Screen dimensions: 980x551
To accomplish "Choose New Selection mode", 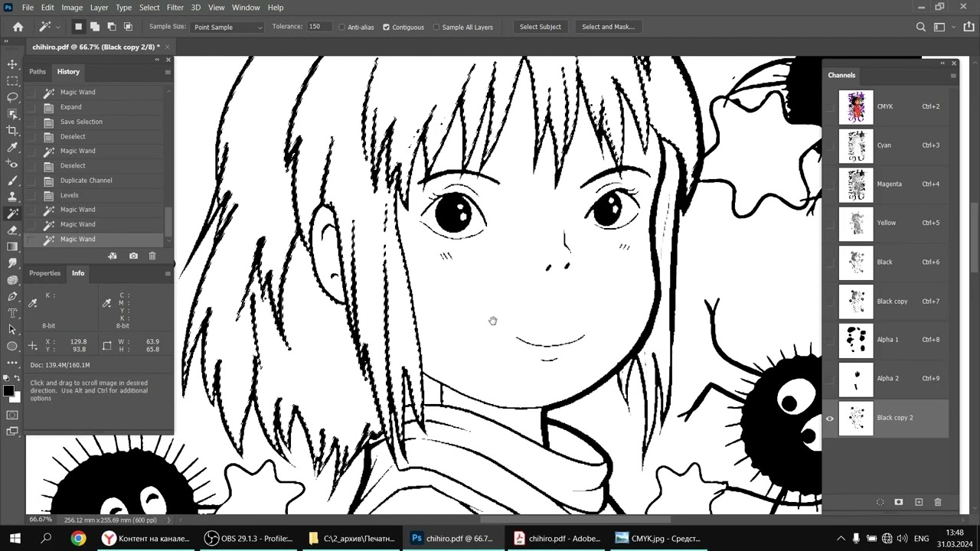I will click(x=78, y=27).
